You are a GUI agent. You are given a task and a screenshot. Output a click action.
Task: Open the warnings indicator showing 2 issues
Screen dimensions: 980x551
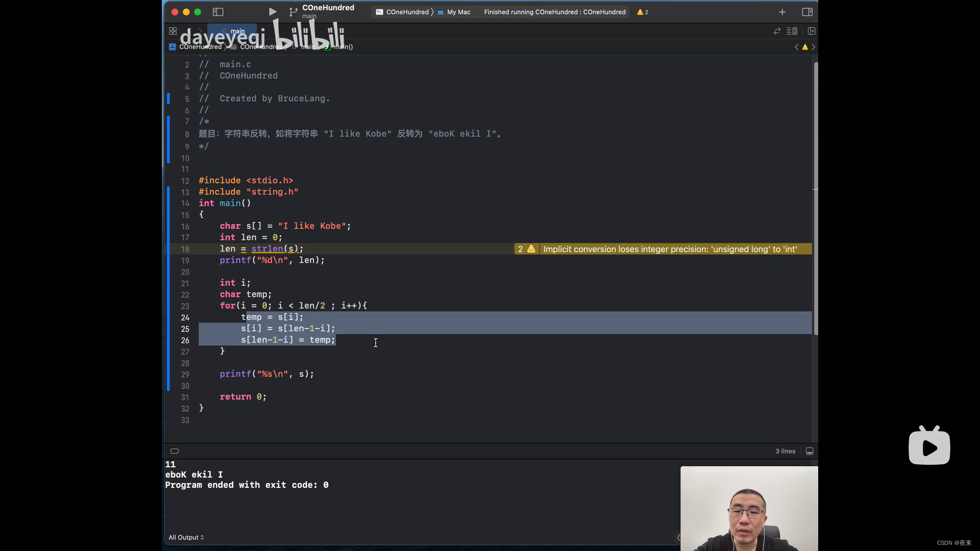643,12
